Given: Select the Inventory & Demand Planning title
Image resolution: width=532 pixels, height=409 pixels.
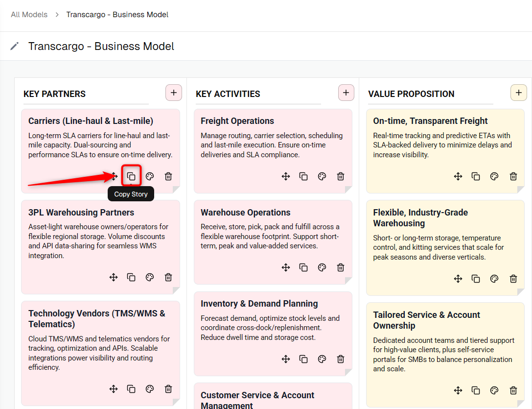Looking at the screenshot, I should (x=259, y=304).
